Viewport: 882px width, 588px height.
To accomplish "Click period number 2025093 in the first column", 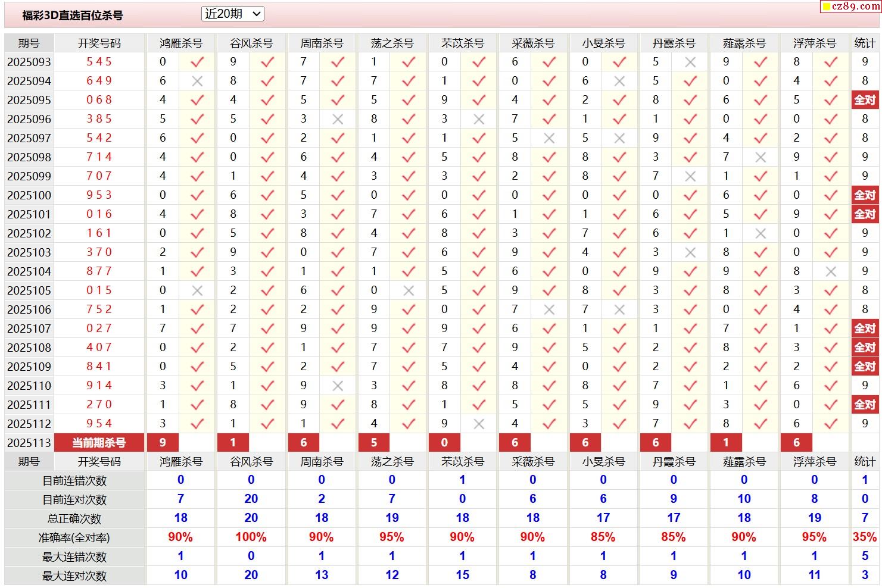I will (29, 62).
